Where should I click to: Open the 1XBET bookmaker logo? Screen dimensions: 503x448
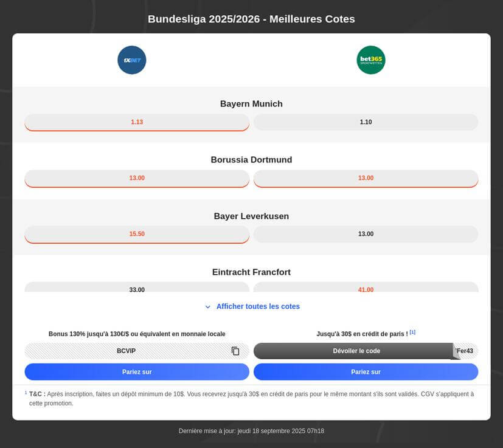click(131, 60)
